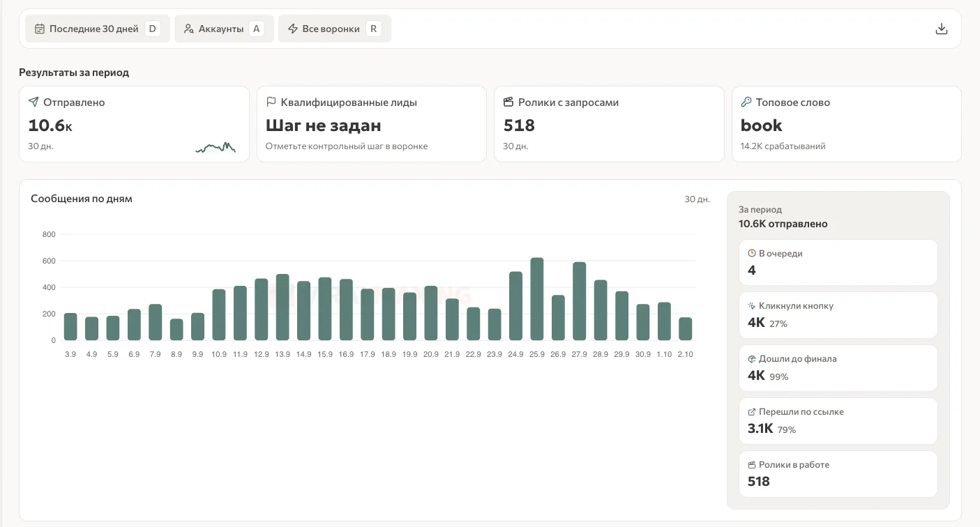Open the 'Квалифицированные лиды' card
The height and width of the screenshot is (527, 980).
pos(372,124)
